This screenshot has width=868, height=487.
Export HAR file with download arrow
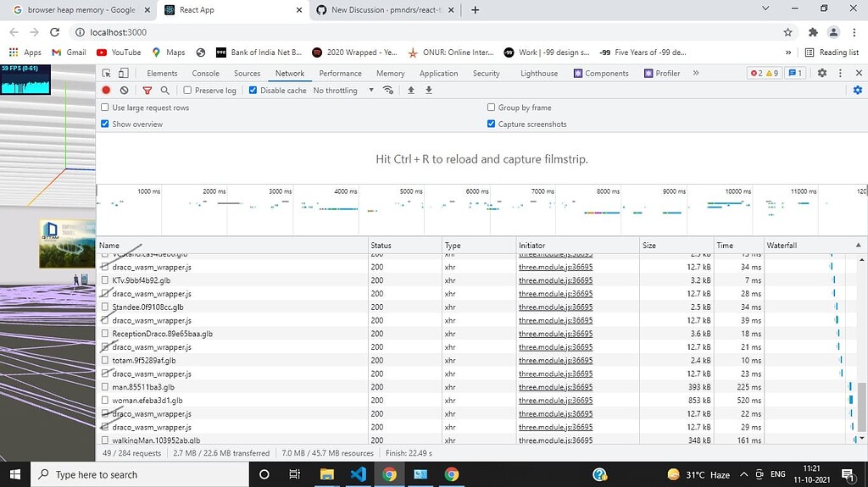(428, 91)
